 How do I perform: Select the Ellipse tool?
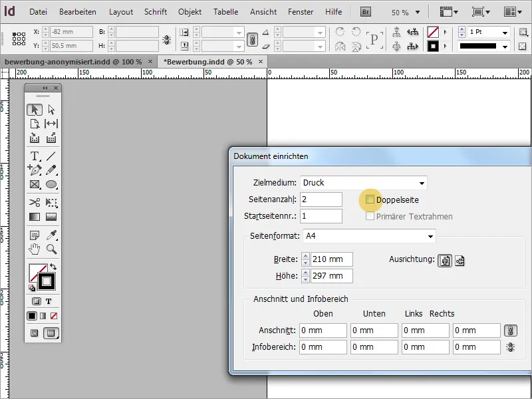pos(51,184)
